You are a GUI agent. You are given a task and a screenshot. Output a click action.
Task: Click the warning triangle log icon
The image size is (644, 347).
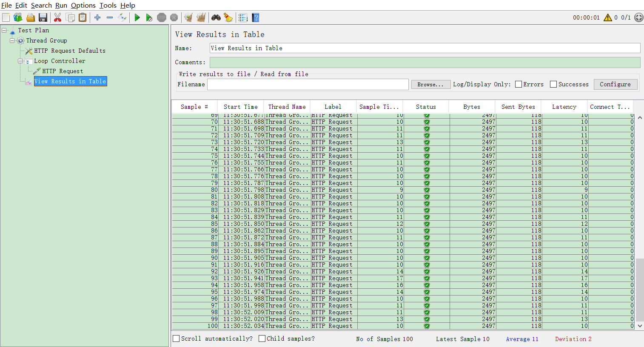click(608, 17)
